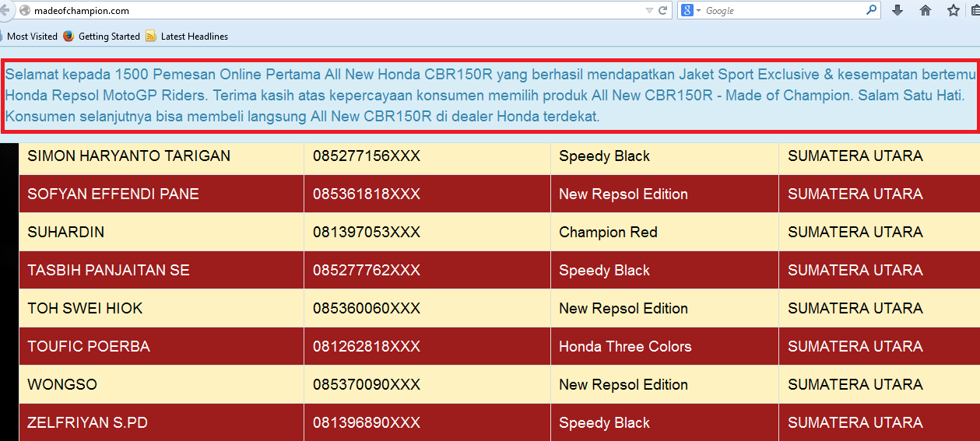Screen dimensions: 980x441
Task: Open the Latest Headlines bookmark folder
Action: tap(194, 36)
